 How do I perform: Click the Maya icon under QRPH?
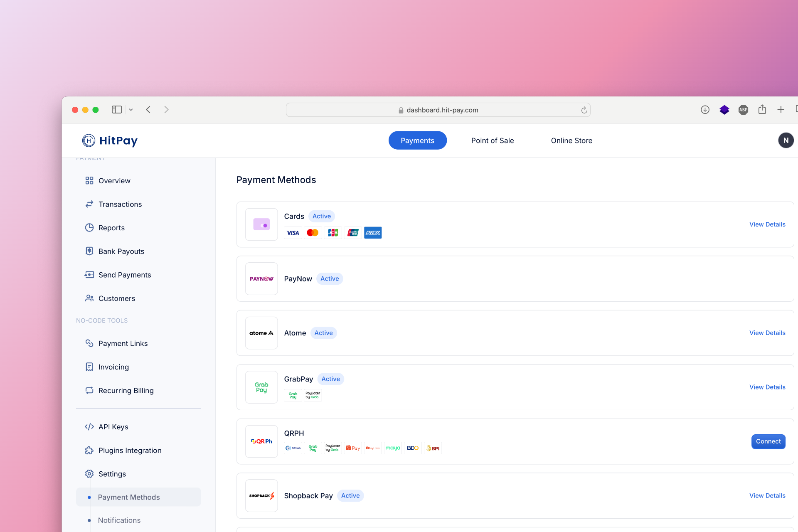click(x=393, y=448)
